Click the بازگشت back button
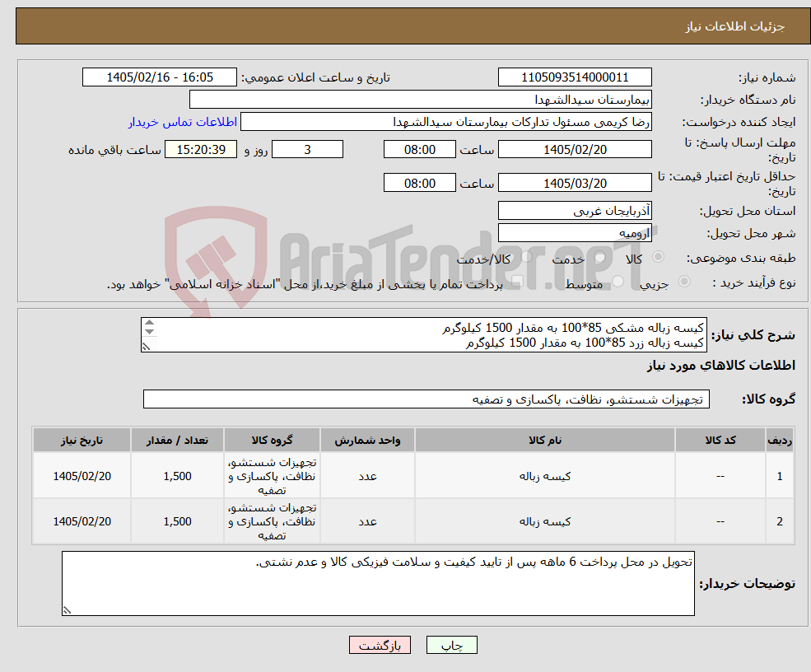The image size is (811, 672). (x=380, y=645)
